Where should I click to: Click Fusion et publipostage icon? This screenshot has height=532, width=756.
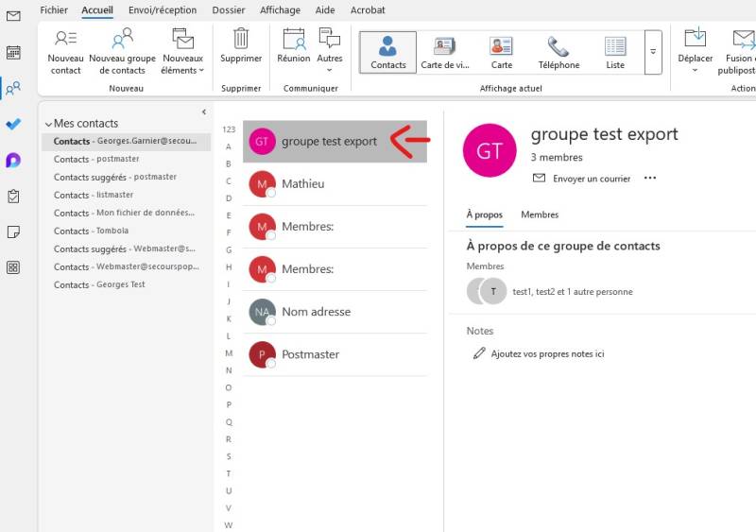(x=738, y=51)
